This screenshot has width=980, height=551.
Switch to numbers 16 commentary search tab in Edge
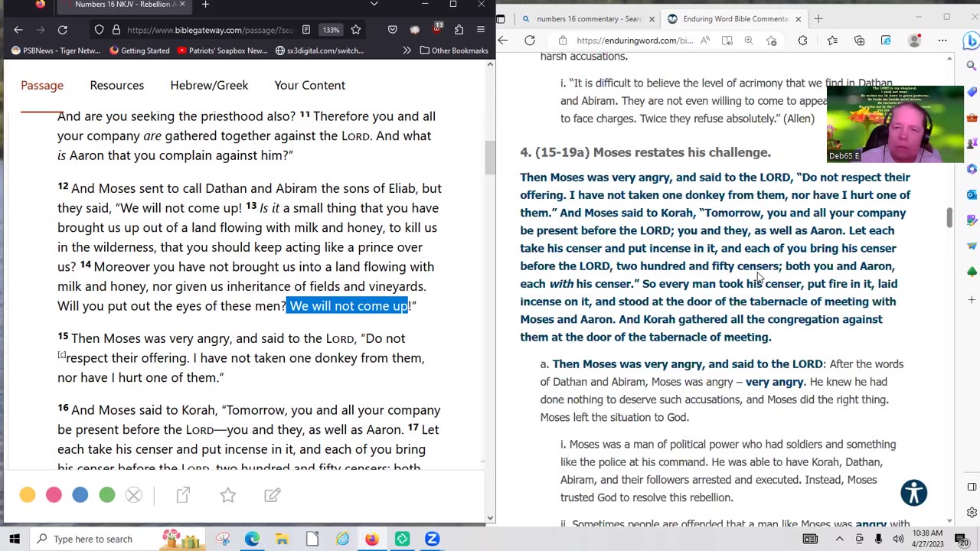[x=590, y=18]
